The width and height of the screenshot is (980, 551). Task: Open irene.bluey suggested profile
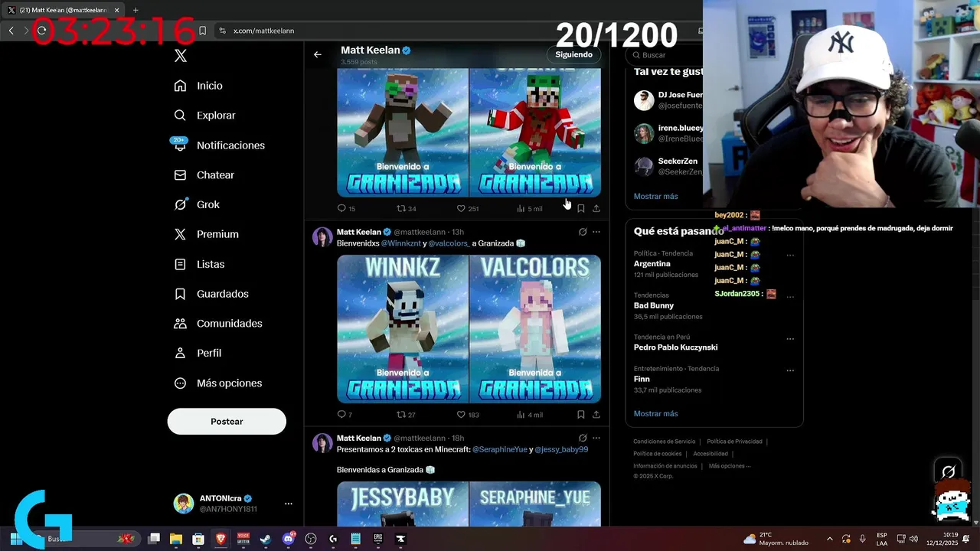coord(668,133)
